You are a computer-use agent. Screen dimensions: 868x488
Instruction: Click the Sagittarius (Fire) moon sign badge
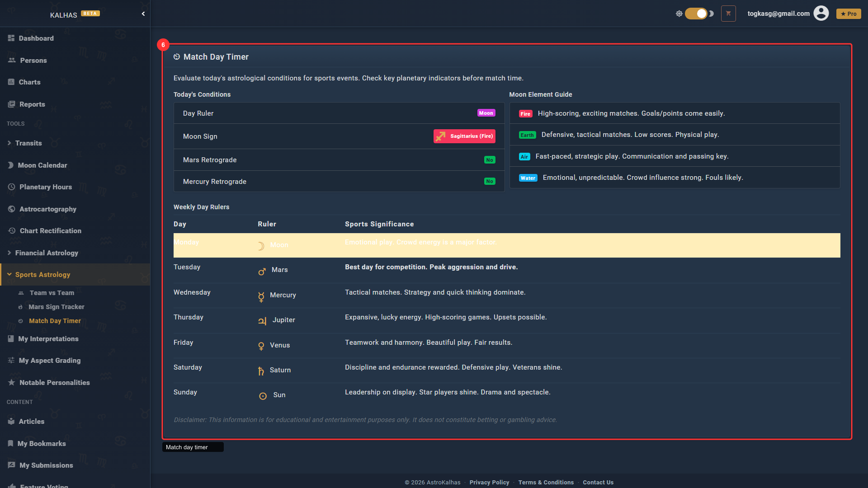coord(464,136)
